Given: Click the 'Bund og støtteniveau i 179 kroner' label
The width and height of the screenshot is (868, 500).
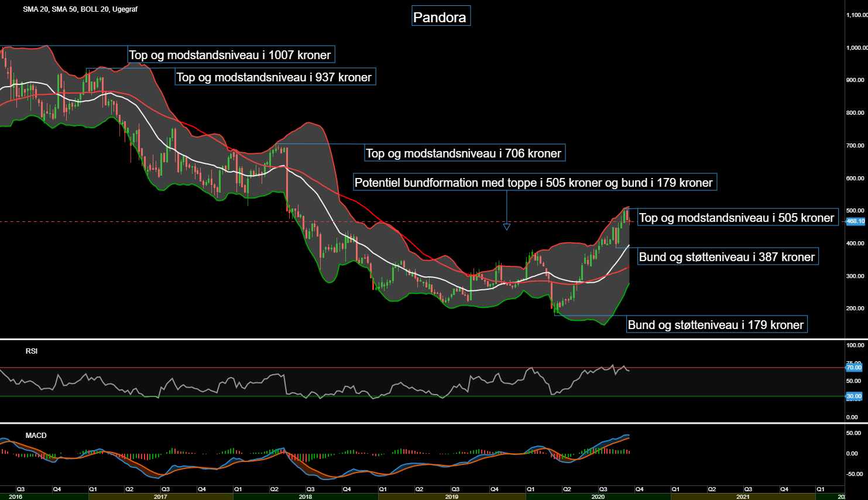Looking at the screenshot, I should click(x=716, y=325).
